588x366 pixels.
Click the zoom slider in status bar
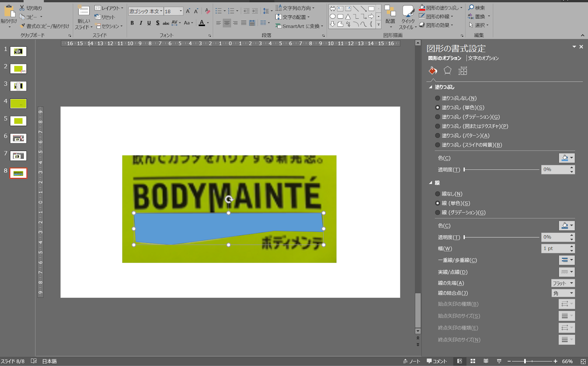pos(532,361)
